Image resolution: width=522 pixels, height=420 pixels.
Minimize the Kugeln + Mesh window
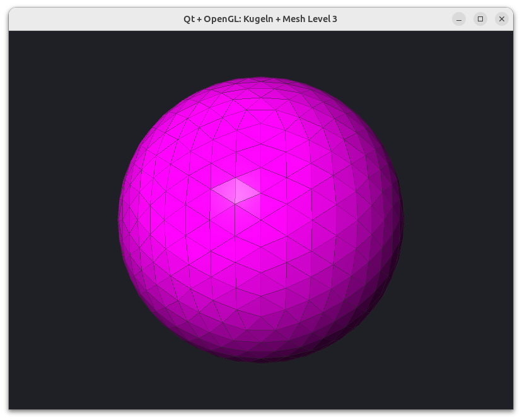(459, 19)
